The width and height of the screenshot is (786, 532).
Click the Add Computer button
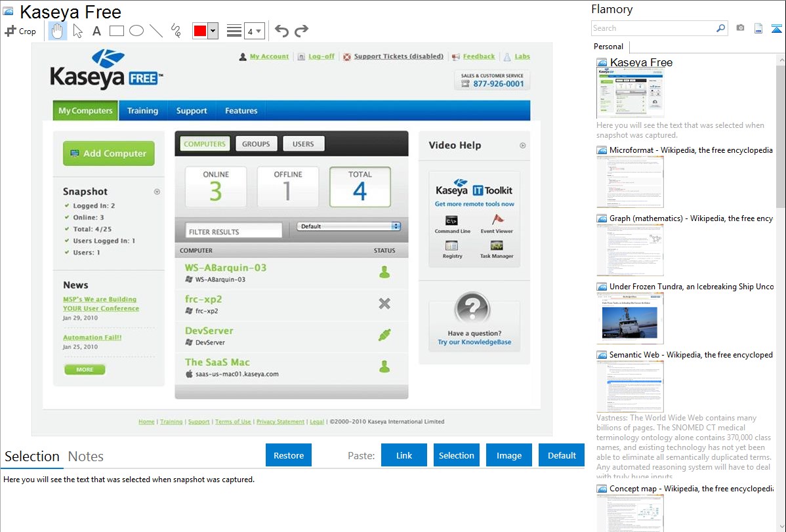109,153
